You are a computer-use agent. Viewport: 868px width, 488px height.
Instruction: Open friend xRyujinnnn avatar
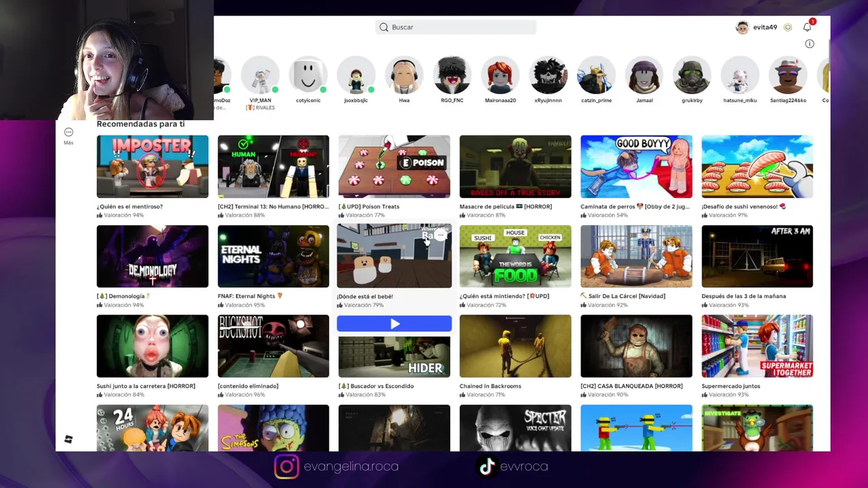548,75
